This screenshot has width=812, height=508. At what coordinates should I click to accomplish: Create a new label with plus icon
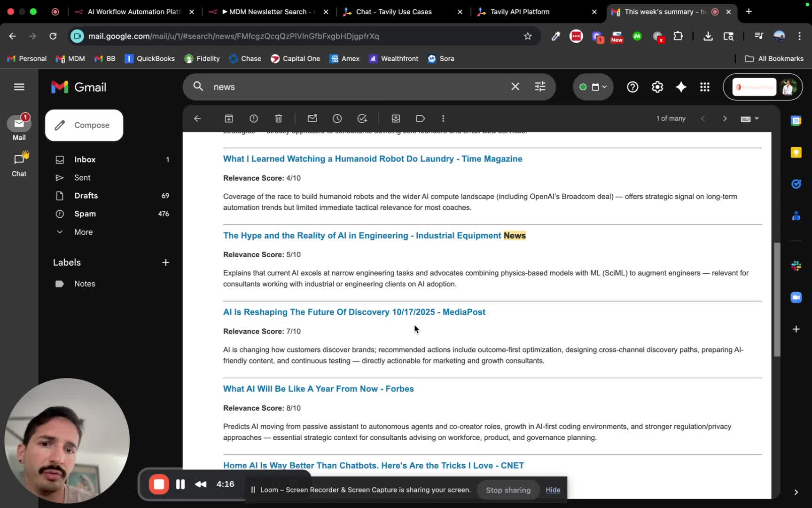[x=165, y=262]
